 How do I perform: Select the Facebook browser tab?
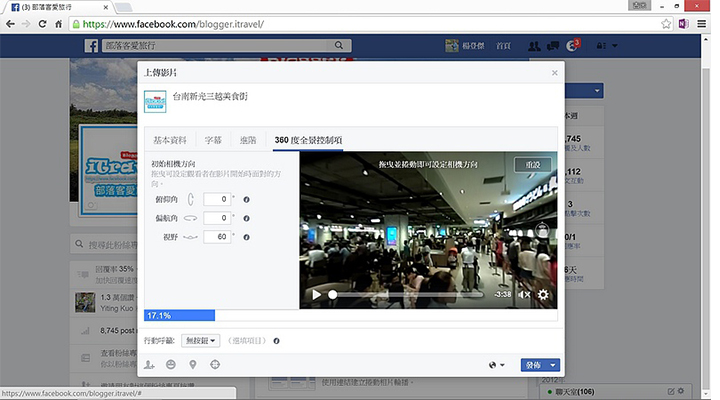59,7
